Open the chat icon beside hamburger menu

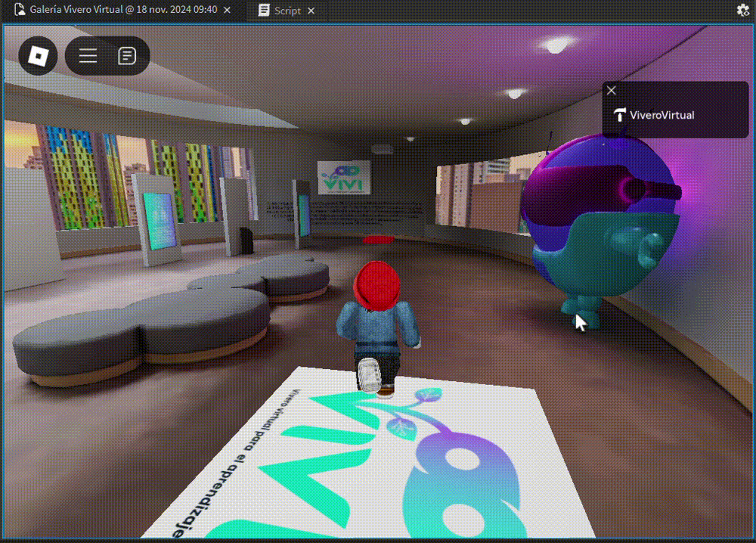[127, 56]
